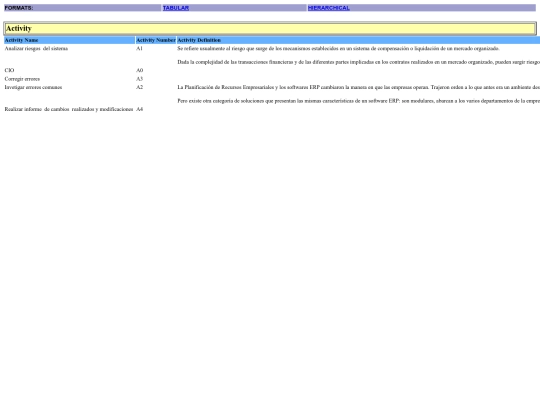The width and height of the screenshot is (540, 405).
Task: Click activity number A0
Action: 139,70
